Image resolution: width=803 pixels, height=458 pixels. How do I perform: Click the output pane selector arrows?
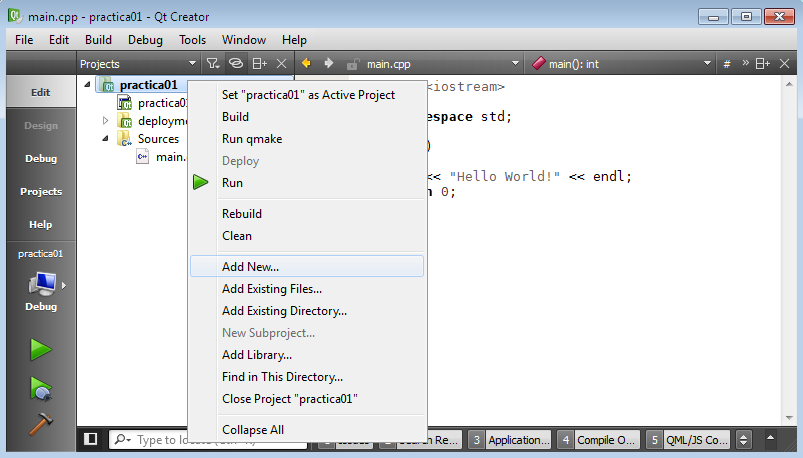pos(743,440)
